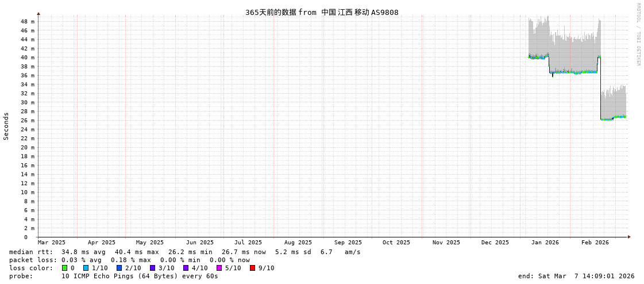Click the arrow at the x-axis right end
Screen dimensions: 644x284
point(629,237)
